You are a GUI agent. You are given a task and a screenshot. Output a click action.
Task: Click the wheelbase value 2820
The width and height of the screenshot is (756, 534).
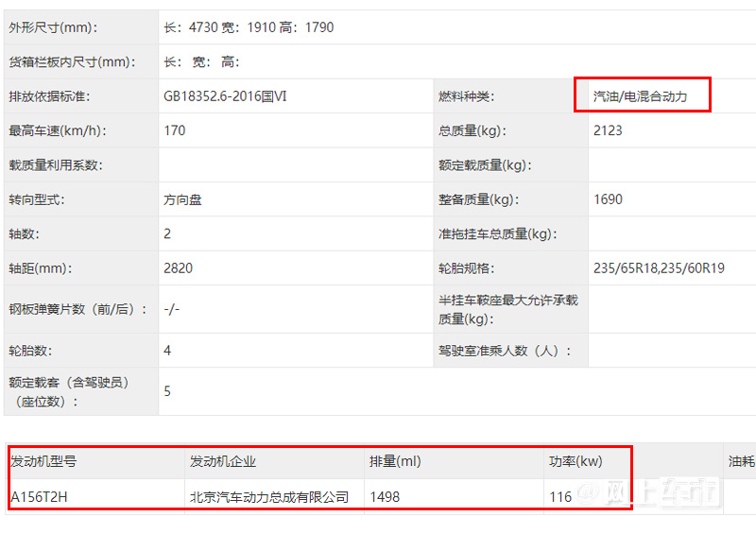(x=178, y=268)
